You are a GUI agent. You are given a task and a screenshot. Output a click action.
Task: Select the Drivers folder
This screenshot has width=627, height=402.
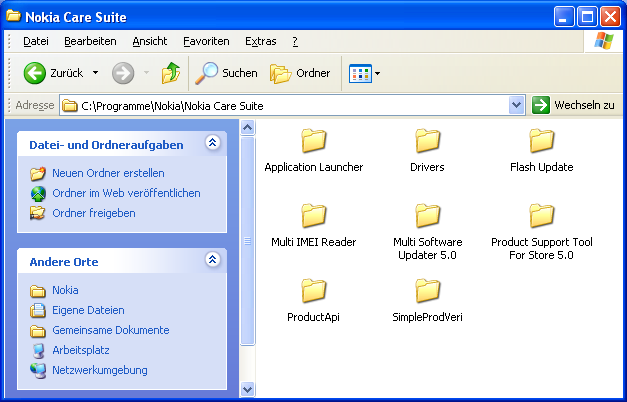pyautogui.click(x=428, y=142)
